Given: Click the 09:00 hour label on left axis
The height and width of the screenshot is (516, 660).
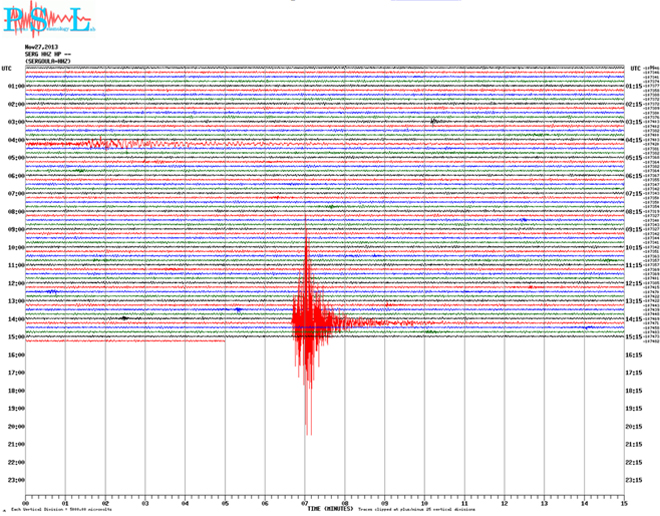Looking at the screenshot, I should click(15, 230).
